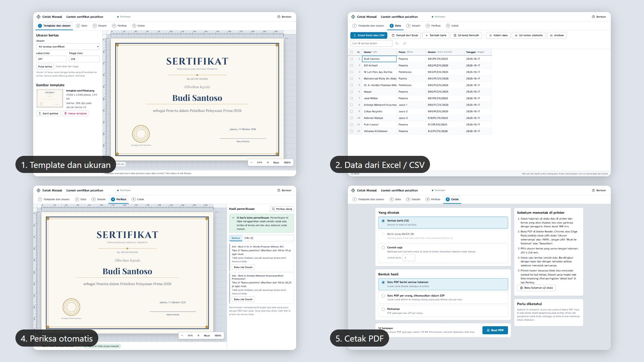Click the zoom-in plus in the Template screen preview
644x362 pixels.
click(268, 163)
